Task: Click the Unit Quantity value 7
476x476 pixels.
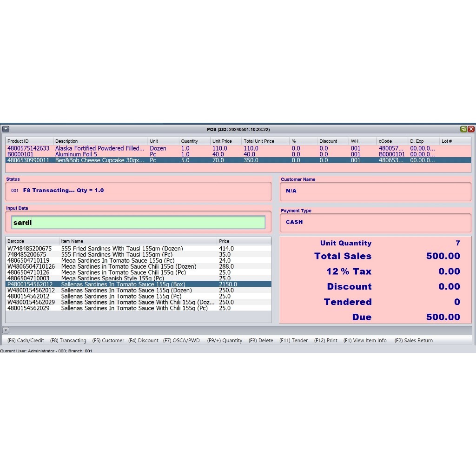Action: 458,243
